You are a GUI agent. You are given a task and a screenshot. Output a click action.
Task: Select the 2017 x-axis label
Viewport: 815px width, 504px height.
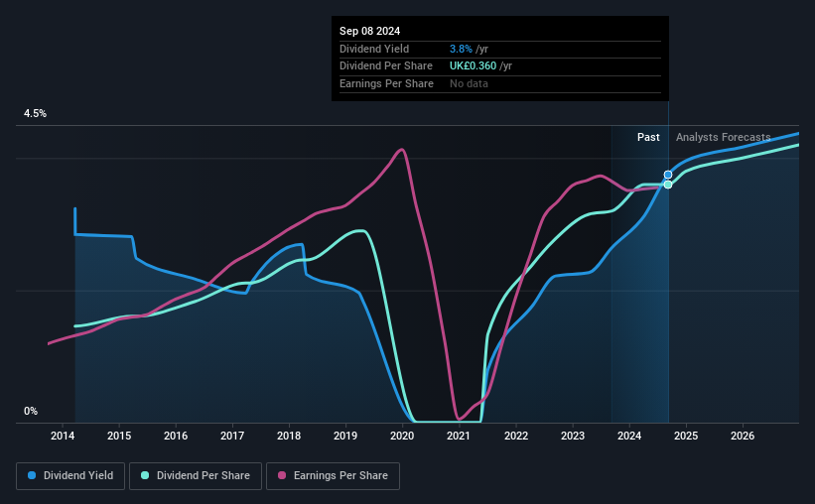[232, 436]
